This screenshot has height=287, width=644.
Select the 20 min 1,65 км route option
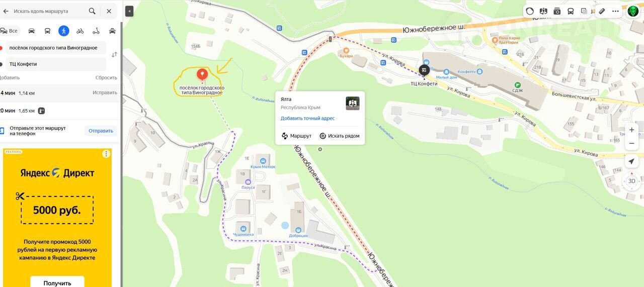coord(59,111)
